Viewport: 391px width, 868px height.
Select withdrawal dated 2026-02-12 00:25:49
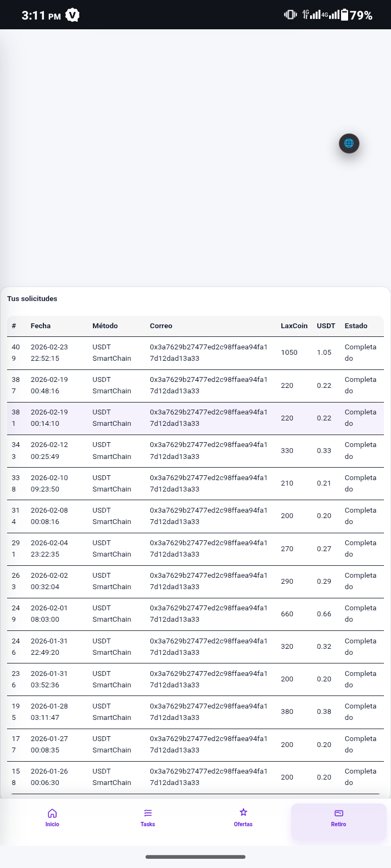pos(49,450)
